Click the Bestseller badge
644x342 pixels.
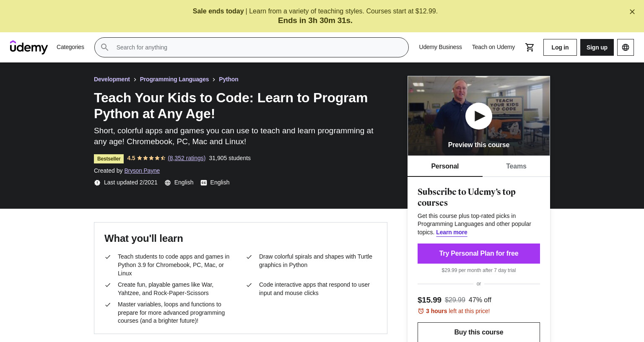(109, 159)
